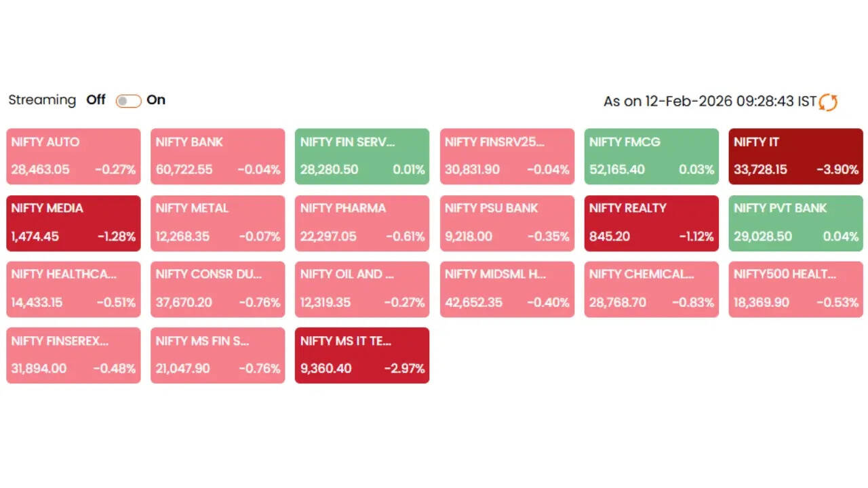This screenshot has height=488, width=868.
Task: Select the NIFTY FMCG tile
Action: [x=651, y=156]
